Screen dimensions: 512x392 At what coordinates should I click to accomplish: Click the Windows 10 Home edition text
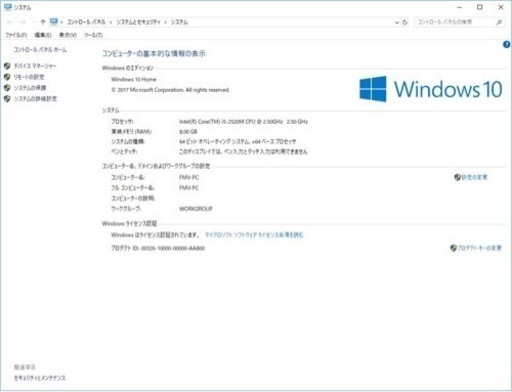(x=134, y=79)
